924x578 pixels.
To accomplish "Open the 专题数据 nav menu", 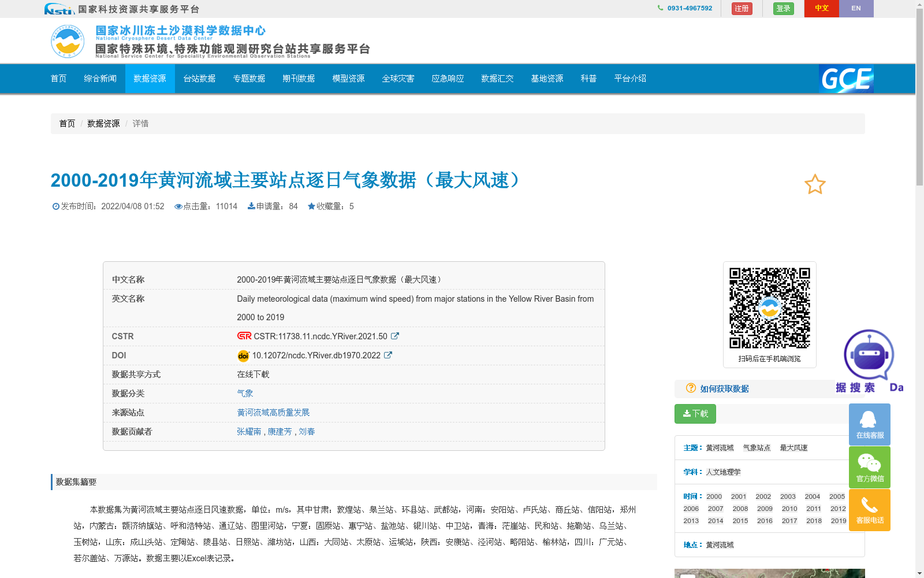I will click(x=249, y=79).
